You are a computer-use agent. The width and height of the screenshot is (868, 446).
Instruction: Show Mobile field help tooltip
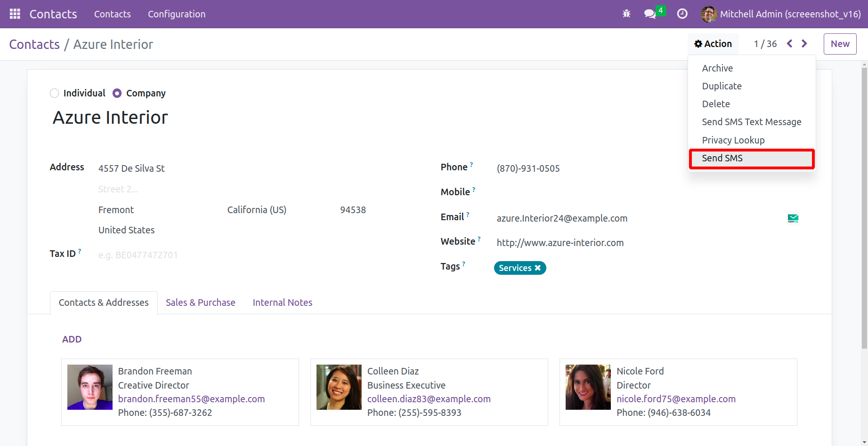coord(474,190)
